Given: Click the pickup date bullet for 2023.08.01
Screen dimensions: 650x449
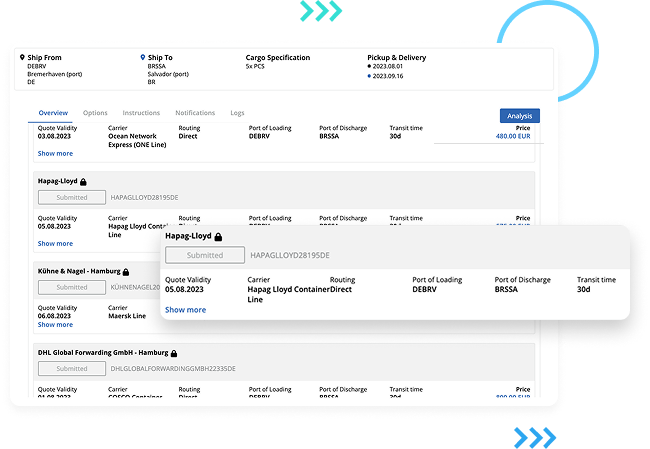Looking at the screenshot, I should click(370, 67).
